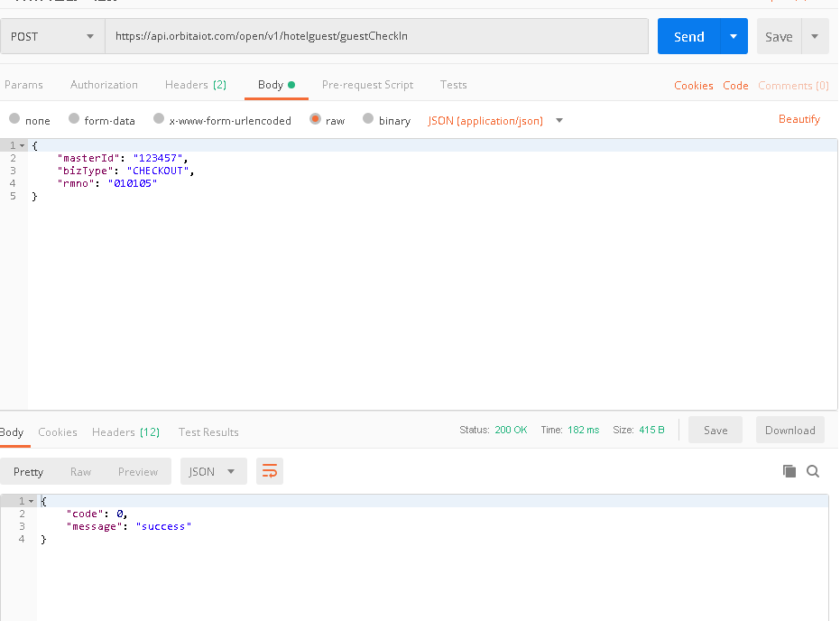840x621 pixels.
Task: Expand the Send button dropdown arrow
Action: pyautogui.click(x=734, y=36)
